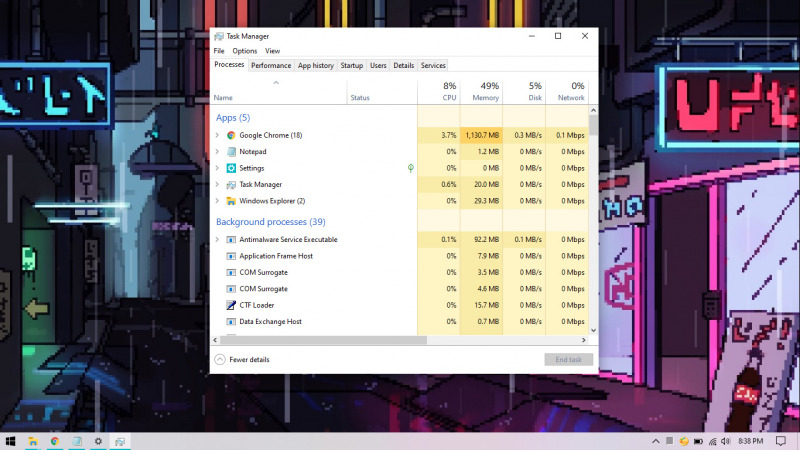Sort by Memory usage column
Image resolution: width=800 pixels, height=450 pixels.
482,92
